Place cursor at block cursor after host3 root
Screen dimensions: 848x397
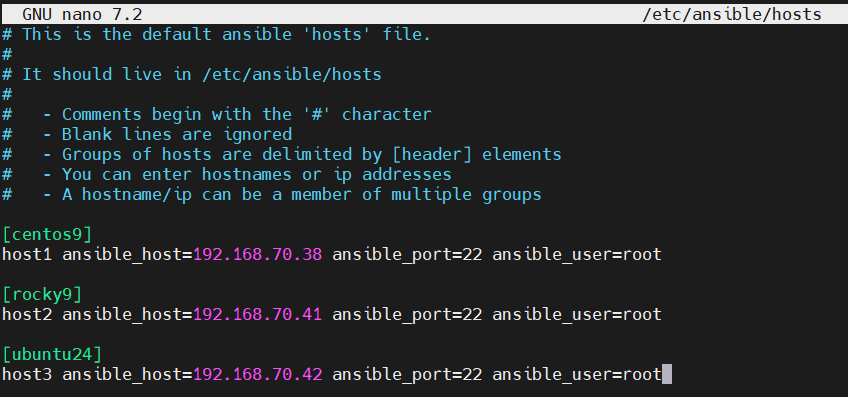click(667, 374)
